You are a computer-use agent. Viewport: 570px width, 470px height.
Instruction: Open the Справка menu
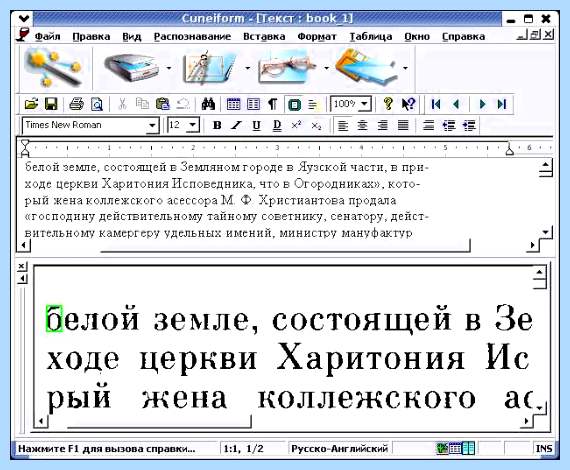(x=463, y=37)
